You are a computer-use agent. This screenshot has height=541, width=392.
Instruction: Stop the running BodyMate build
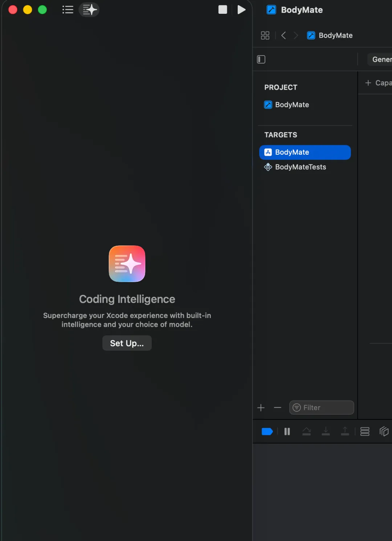(222, 10)
